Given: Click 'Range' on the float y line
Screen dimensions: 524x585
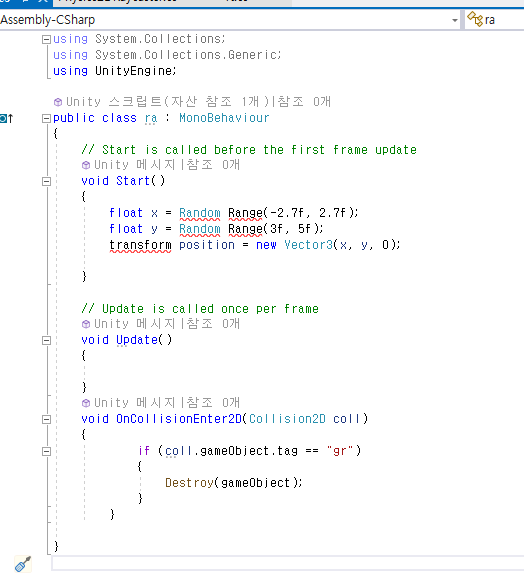Looking at the screenshot, I should [245, 229].
